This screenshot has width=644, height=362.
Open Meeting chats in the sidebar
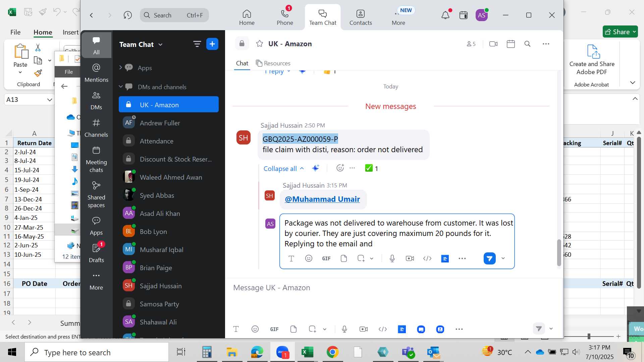coord(96,159)
